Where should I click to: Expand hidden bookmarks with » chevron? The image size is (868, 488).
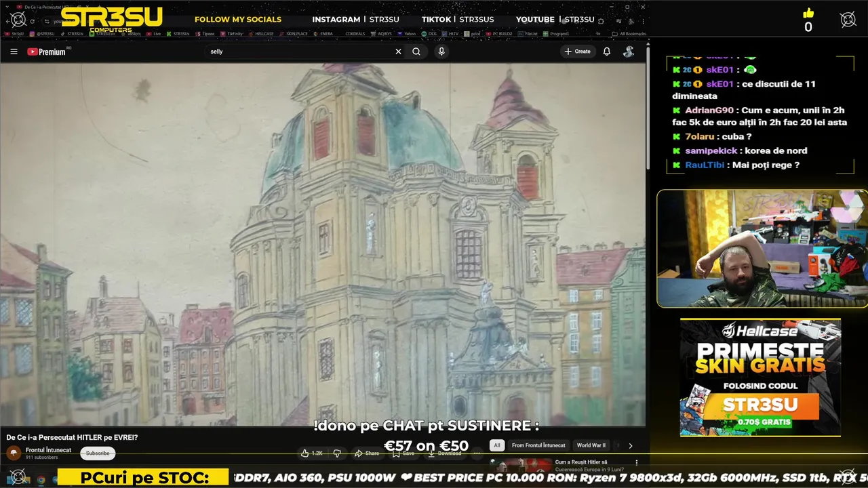coord(598,33)
